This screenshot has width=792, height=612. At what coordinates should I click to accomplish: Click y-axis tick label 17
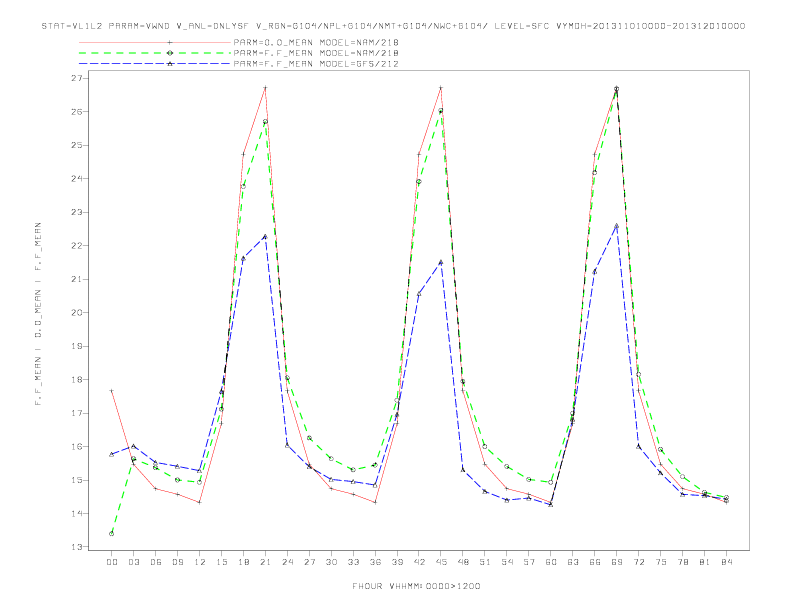pos(77,413)
